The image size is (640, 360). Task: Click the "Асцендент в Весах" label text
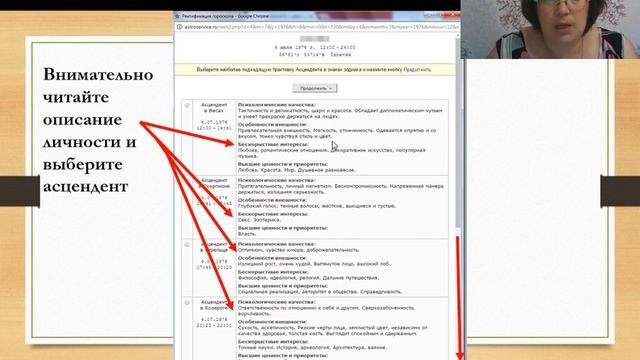(x=214, y=108)
